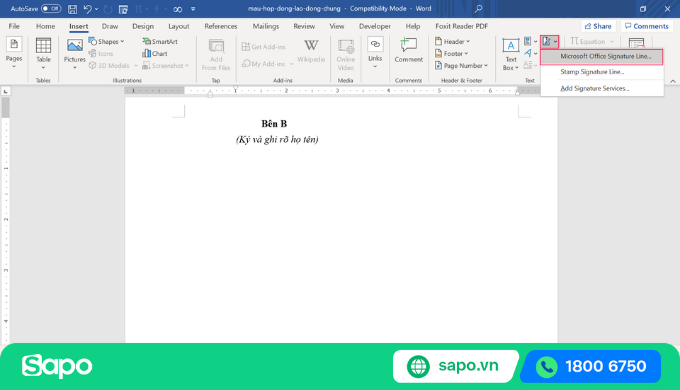Click the Redo icon in title bar
This screenshot has width=680, height=390.
click(x=108, y=9)
